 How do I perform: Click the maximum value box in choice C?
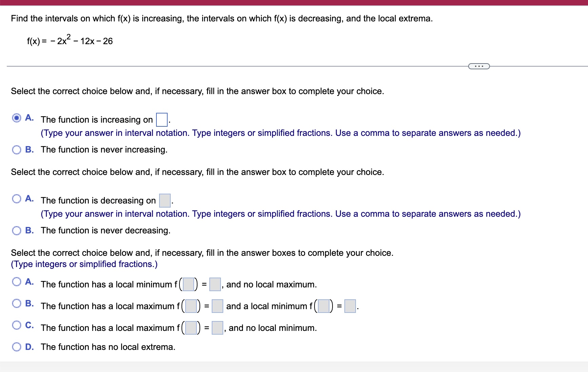[x=217, y=328]
